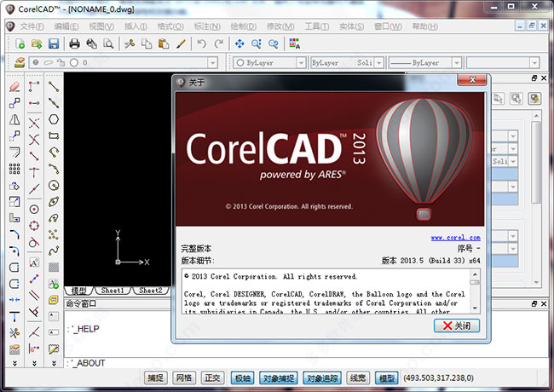The image size is (554, 392).
Task: Open the 视图(V) menu
Action: (x=101, y=26)
